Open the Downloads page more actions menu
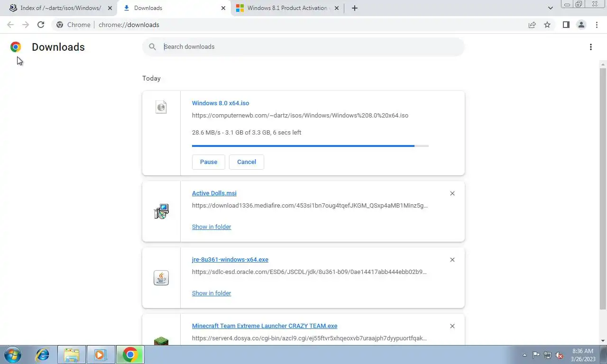The image size is (607, 364). coord(590,47)
